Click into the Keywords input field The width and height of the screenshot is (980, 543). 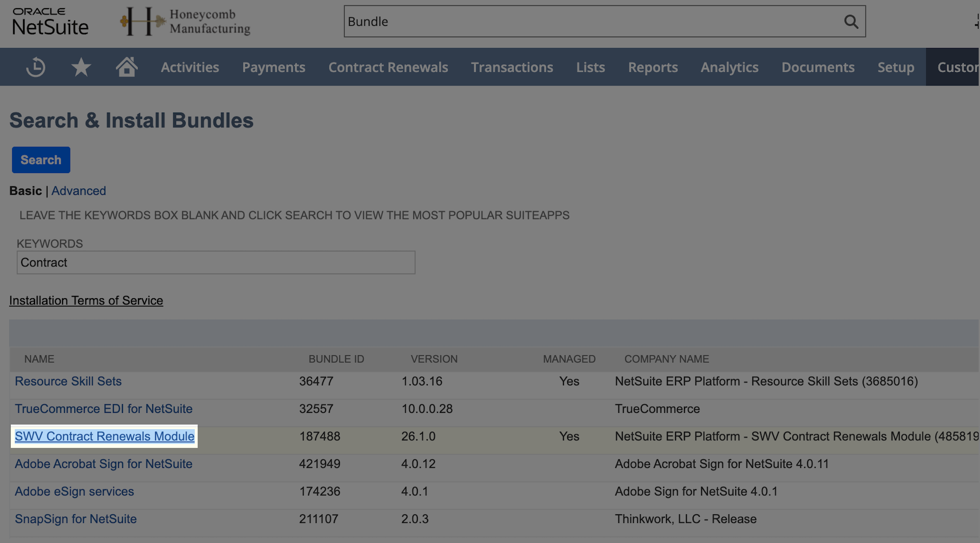click(216, 262)
